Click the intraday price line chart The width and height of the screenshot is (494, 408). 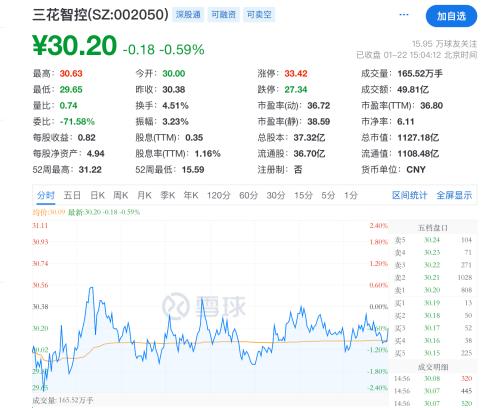click(x=210, y=307)
